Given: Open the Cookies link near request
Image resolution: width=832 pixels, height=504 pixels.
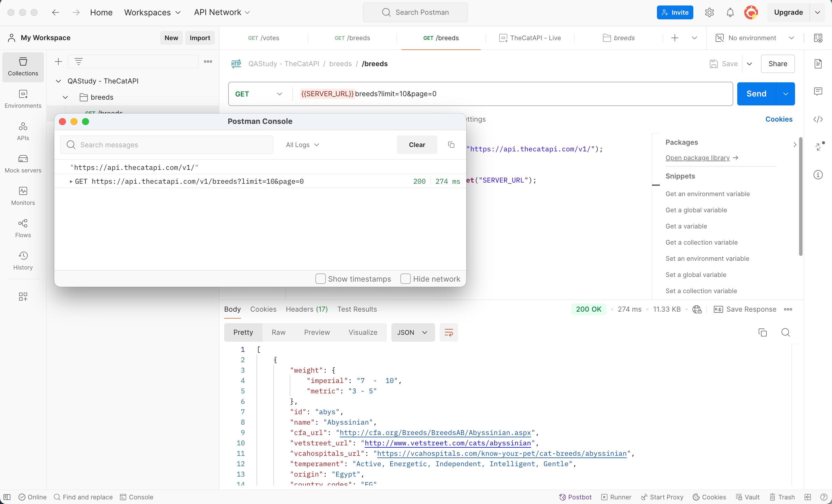Looking at the screenshot, I should [779, 119].
